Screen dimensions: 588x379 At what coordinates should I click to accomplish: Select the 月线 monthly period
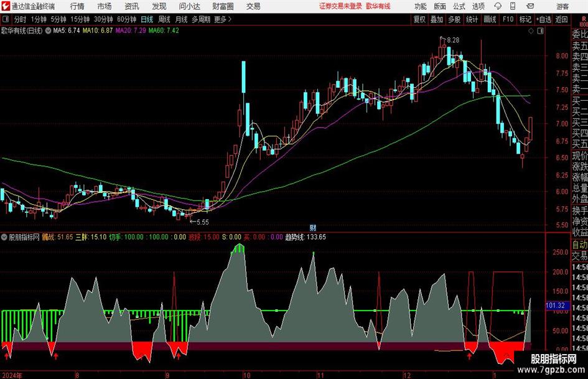tap(182, 19)
